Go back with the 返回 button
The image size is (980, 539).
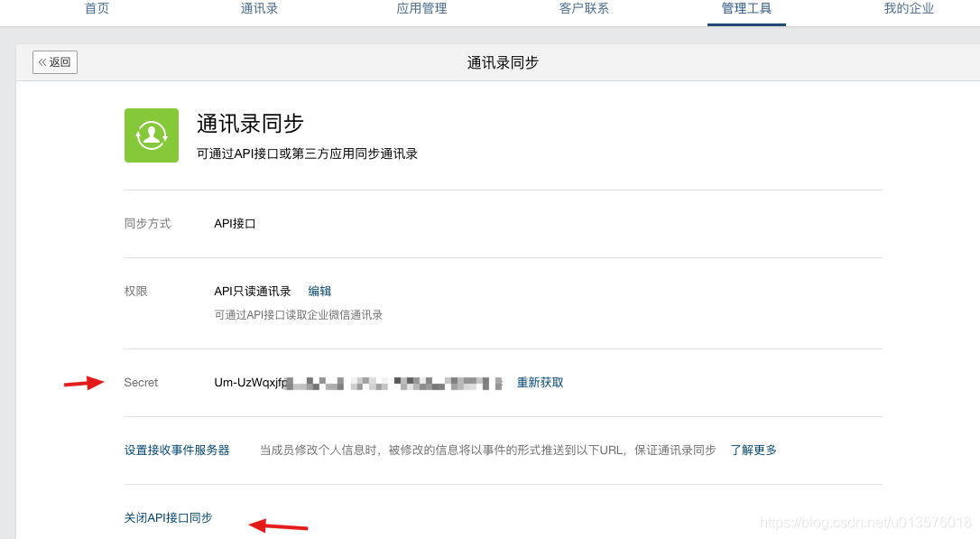[55, 62]
